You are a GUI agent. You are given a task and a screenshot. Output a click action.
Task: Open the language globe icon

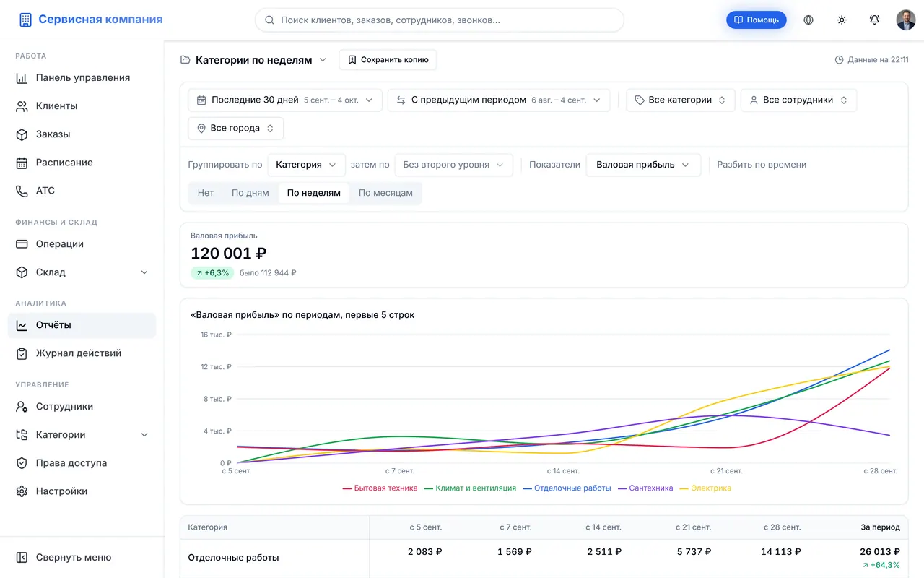coord(808,20)
